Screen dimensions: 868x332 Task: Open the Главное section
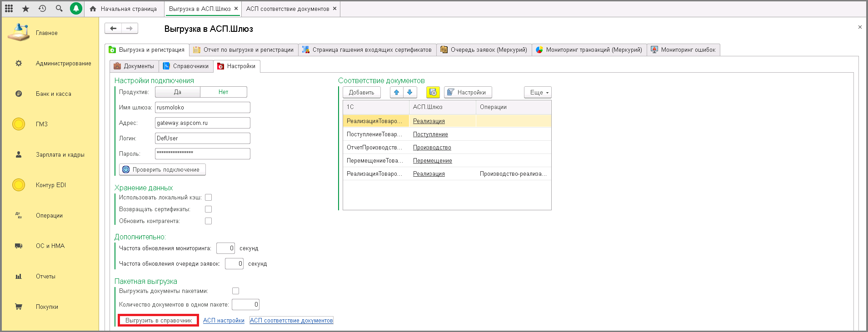point(50,33)
